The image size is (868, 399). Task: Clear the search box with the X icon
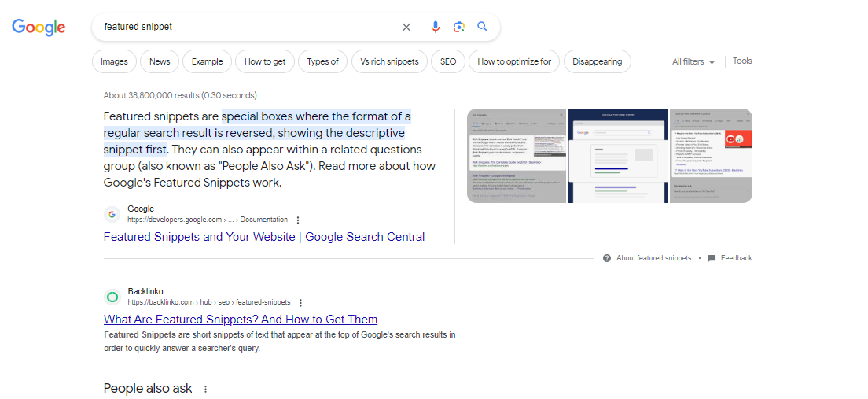point(406,28)
